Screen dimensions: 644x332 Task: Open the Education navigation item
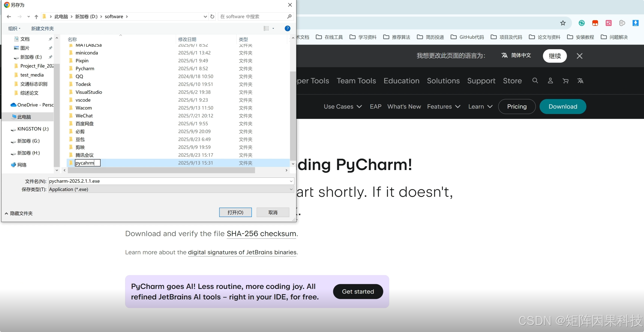(401, 81)
